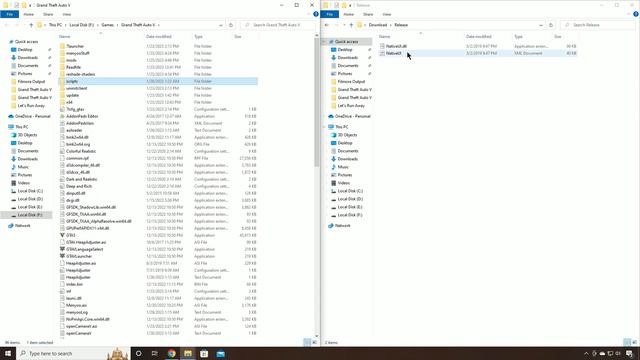
Task: Click vertical scrollbar in GTA V file list
Action: (317, 102)
